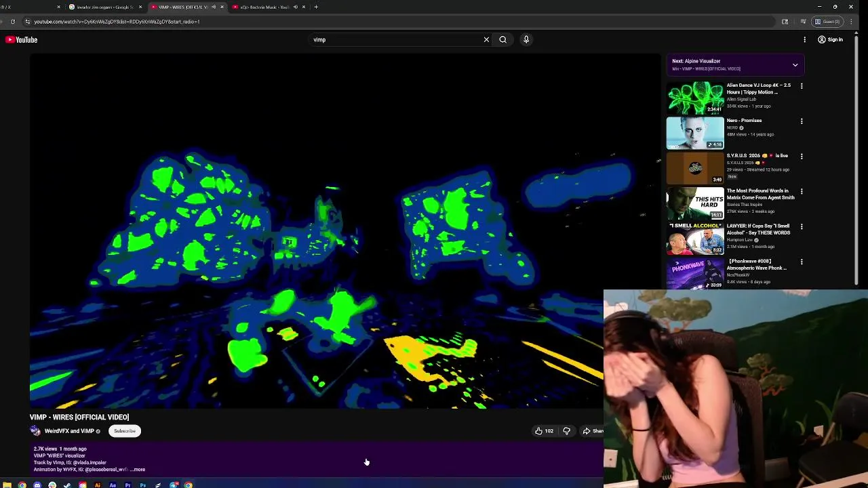Open media controls icon in toolbar
The width and height of the screenshot is (868, 488).
pos(803,22)
